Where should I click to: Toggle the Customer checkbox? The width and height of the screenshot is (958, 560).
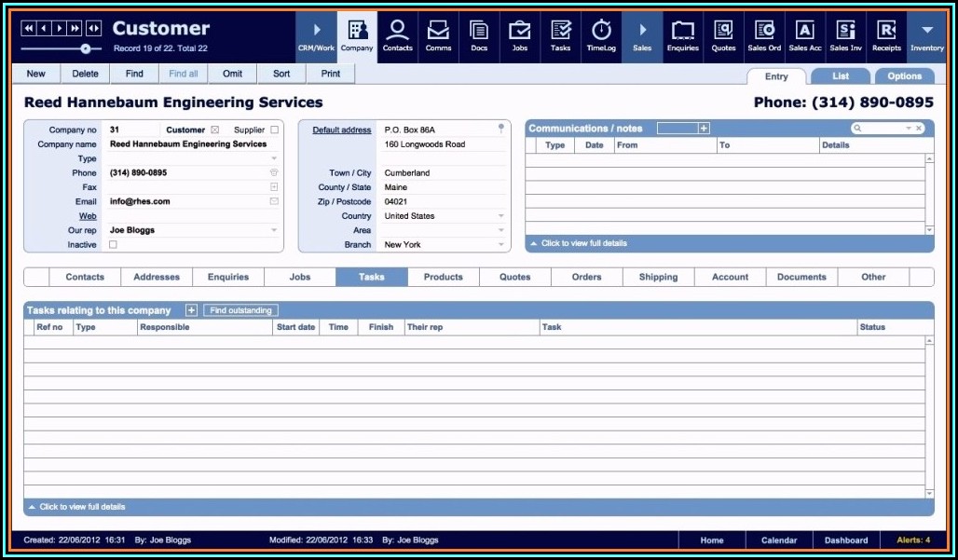(x=214, y=130)
